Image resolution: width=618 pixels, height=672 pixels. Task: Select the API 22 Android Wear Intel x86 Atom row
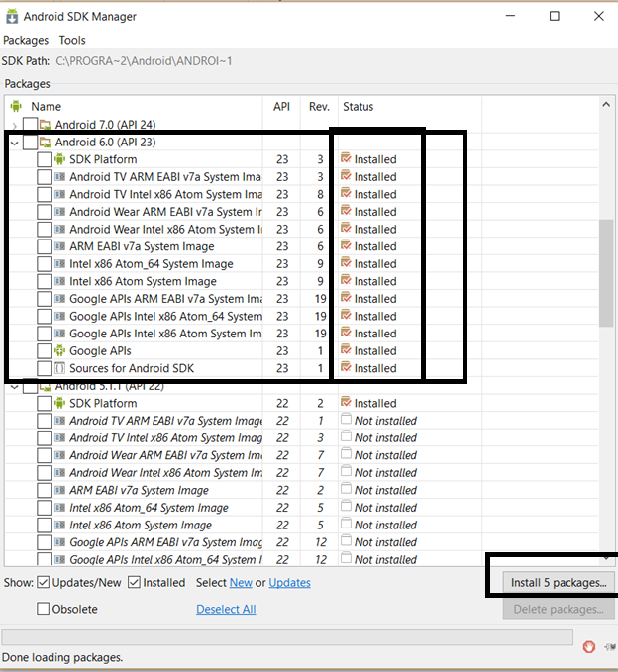coord(302,473)
